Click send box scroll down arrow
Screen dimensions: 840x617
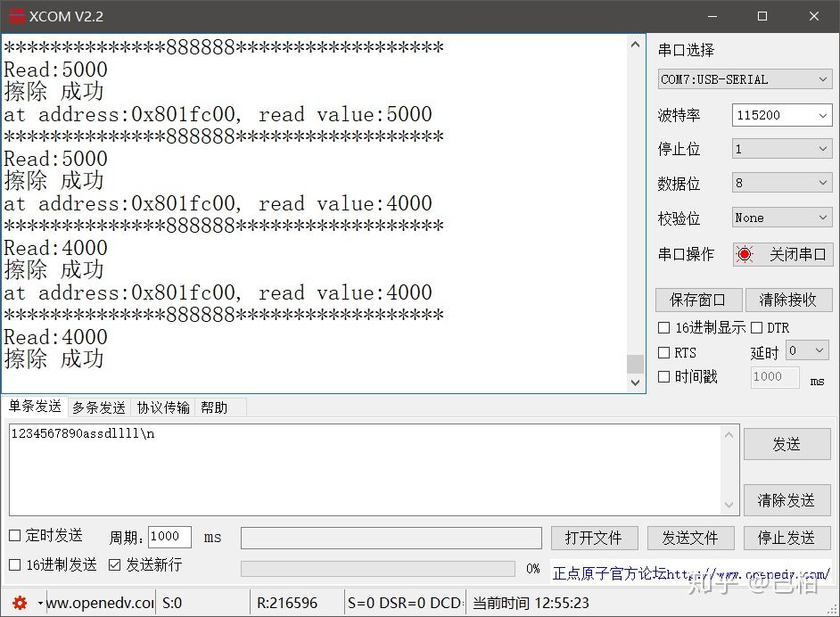point(729,505)
